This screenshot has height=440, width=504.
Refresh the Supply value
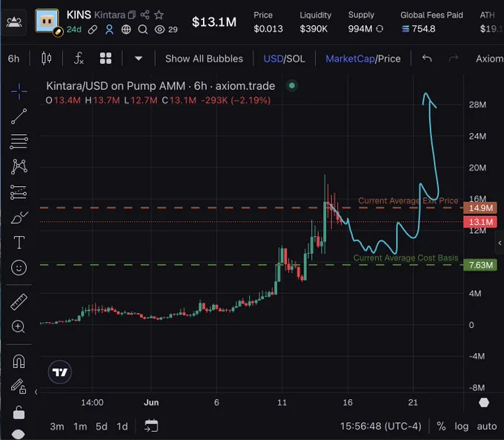click(x=379, y=29)
